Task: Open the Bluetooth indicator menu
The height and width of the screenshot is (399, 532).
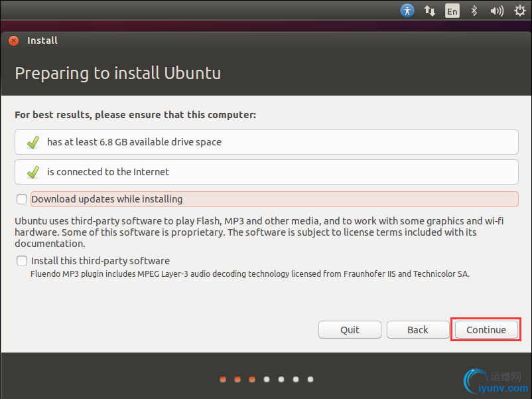Action: pos(474,11)
